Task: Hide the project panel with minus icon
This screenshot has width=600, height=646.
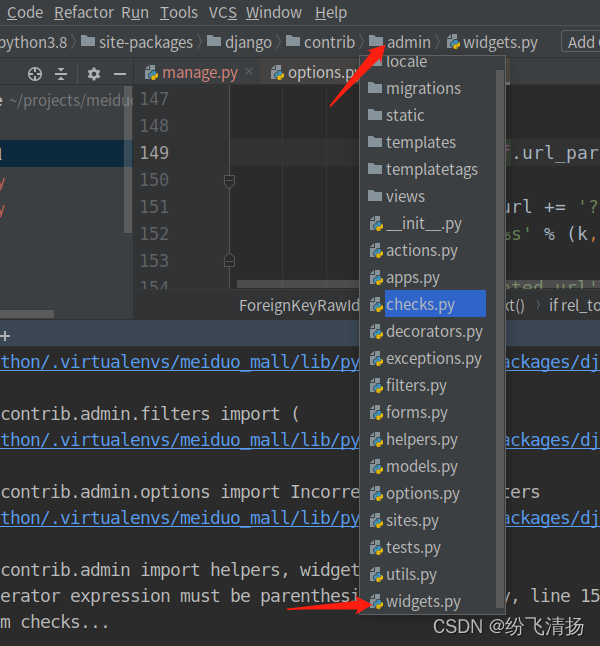Action: tap(120, 74)
